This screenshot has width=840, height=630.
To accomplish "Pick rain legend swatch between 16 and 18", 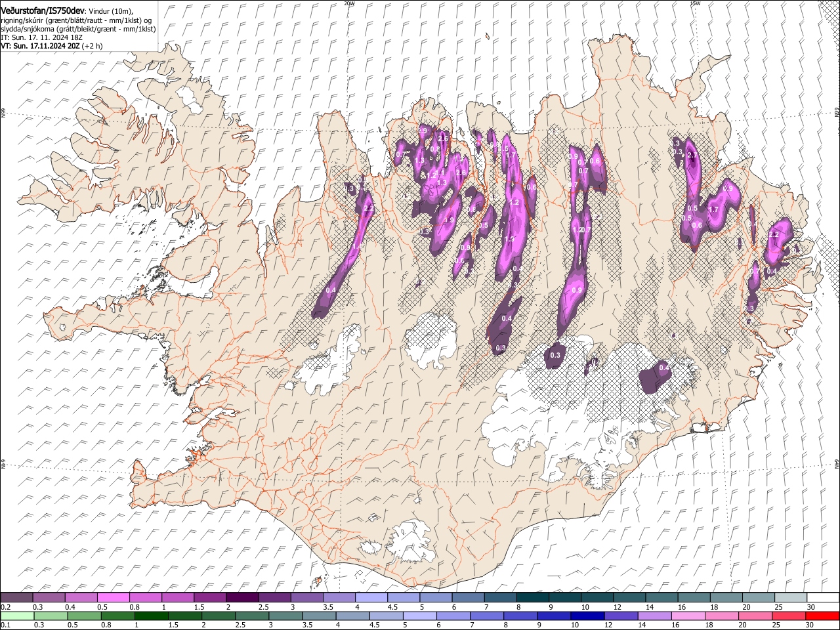I will tap(688, 616).
